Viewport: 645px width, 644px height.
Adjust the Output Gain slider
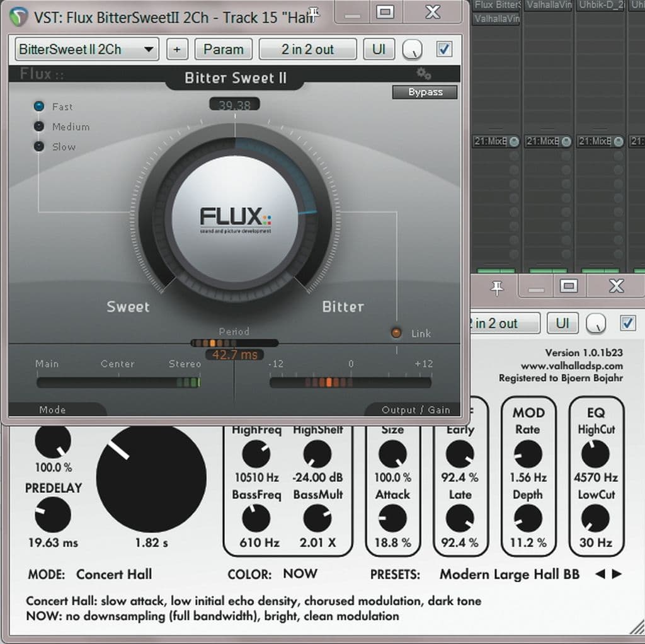click(x=350, y=382)
